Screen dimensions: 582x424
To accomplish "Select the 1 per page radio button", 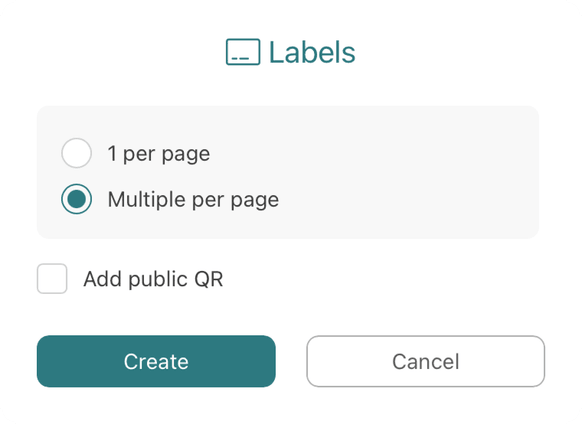I will pyautogui.click(x=76, y=153).
